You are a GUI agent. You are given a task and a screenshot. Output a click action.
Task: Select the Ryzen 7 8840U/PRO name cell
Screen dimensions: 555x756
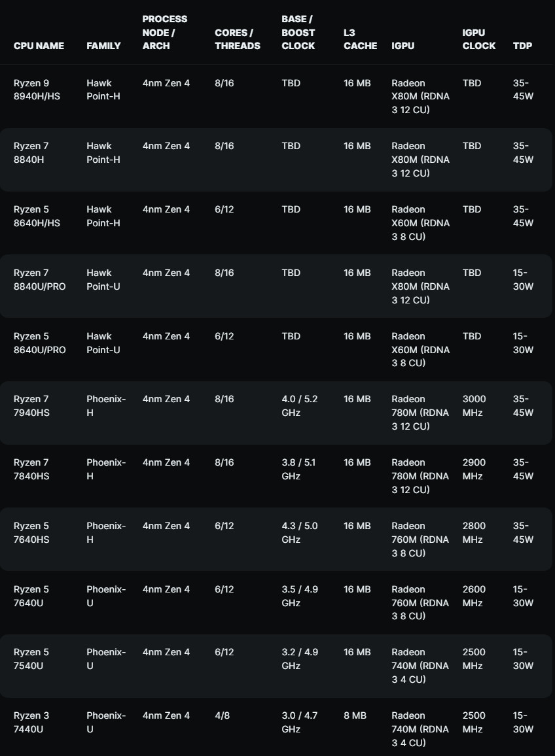coord(39,279)
